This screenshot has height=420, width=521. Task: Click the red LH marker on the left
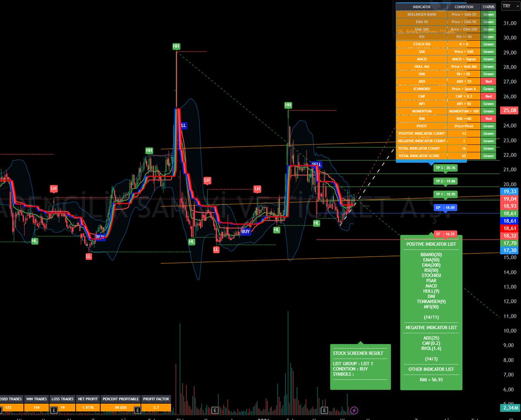53,188
